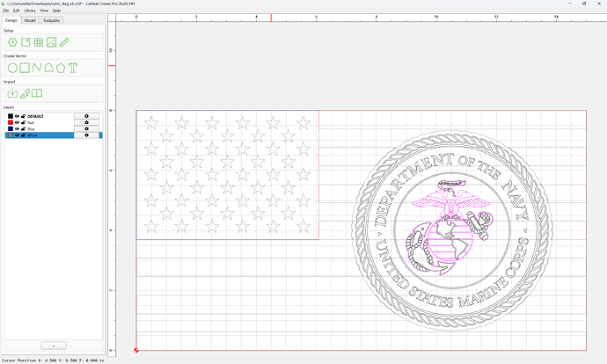Open the View menu

tap(45, 11)
